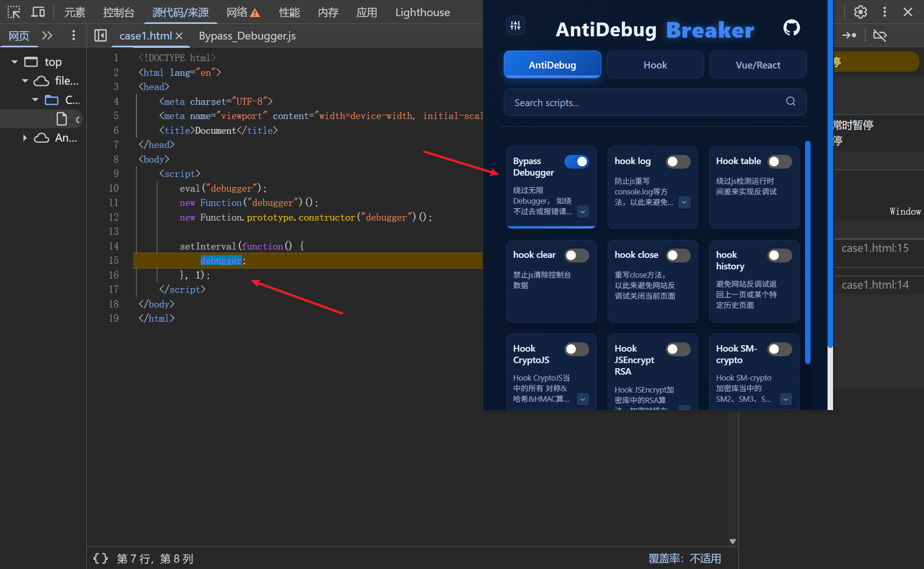Open the GitHub repository icon
Screen dimensions: 924x569
791,28
